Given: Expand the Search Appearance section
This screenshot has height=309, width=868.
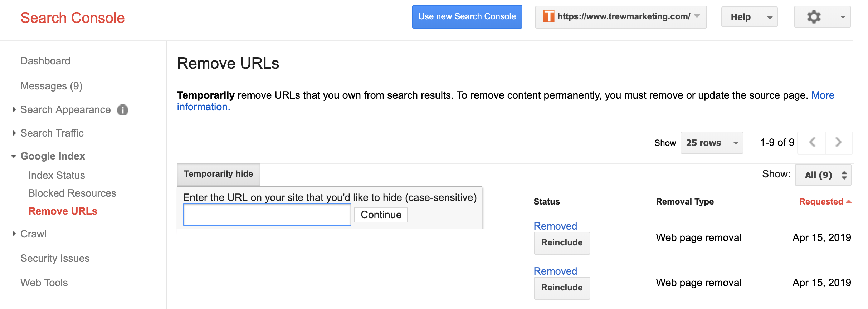Looking at the screenshot, I should [x=14, y=109].
